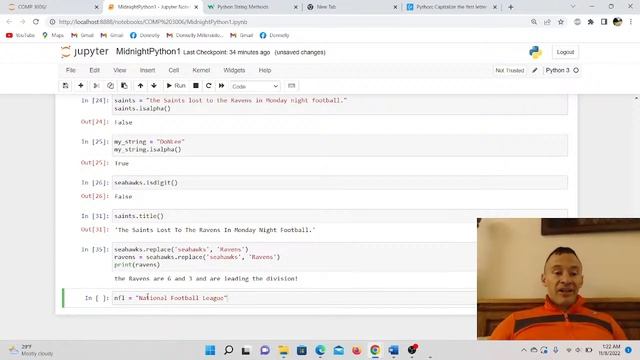Click the Out[31] title-cased output text
640x360 pixels.
coord(215,230)
